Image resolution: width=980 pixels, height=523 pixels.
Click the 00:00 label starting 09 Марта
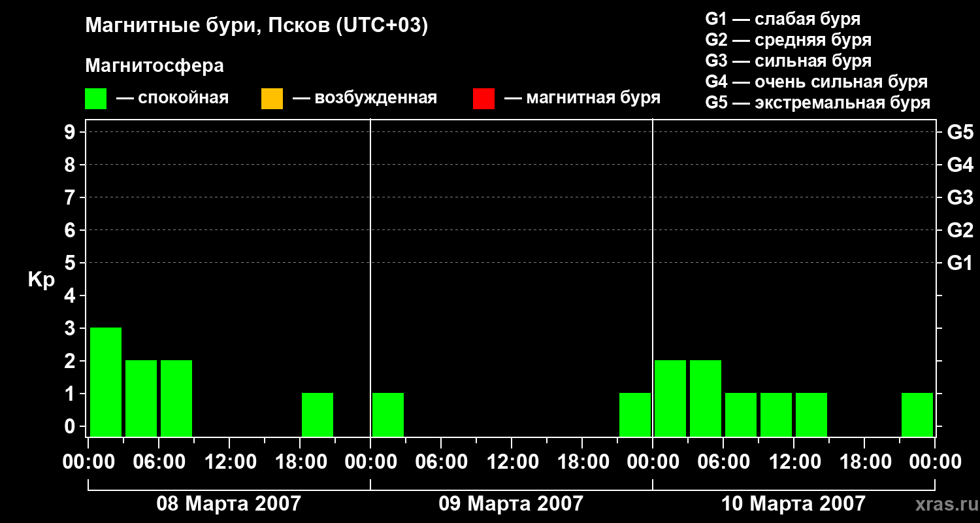pos(370,462)
